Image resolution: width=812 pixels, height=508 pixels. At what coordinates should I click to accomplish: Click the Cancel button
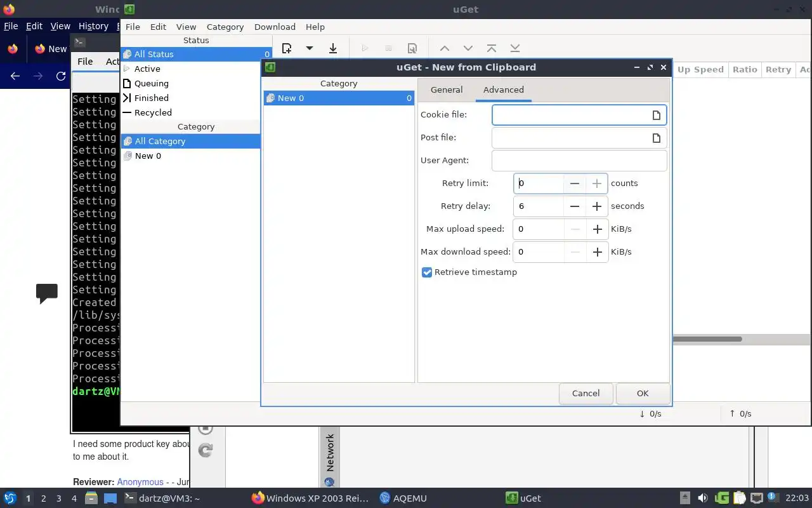click(586, 393)
